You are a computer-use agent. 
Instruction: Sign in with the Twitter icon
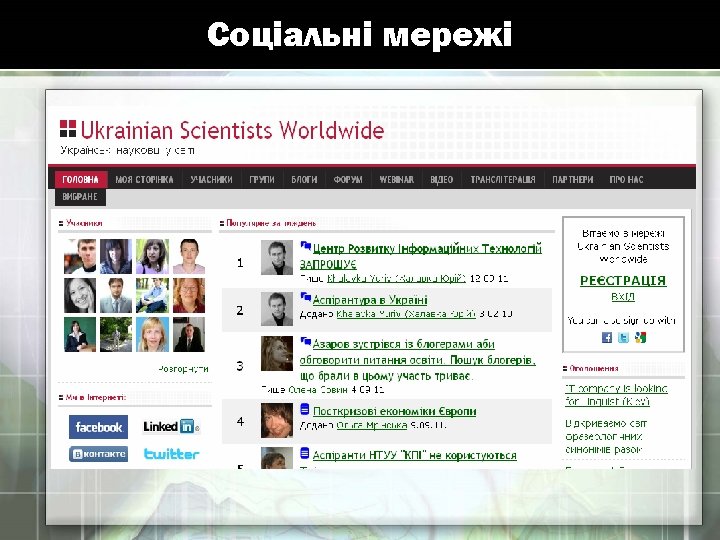(x=623, y=338)
